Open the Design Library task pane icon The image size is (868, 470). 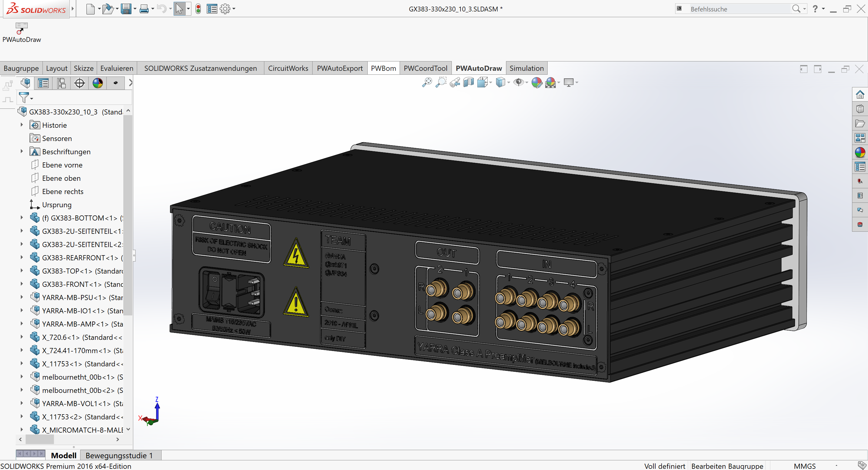tap(860, 109)
